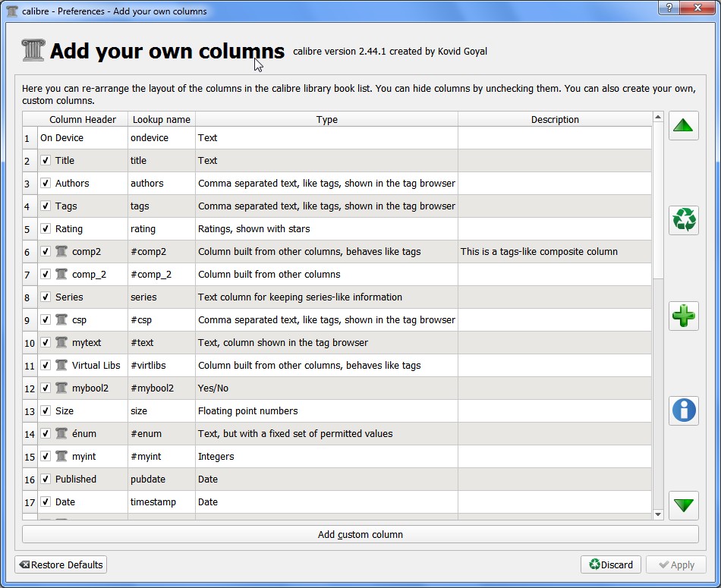Click the scrollbar down arrow in the column list
The height and width of the screenshot is (588, 721).
coord(658,514)
